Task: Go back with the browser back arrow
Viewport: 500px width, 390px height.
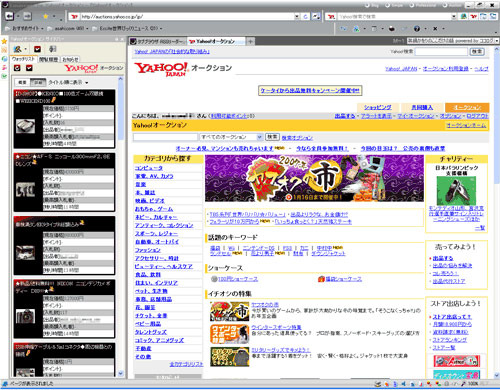Action: [10, 16]
